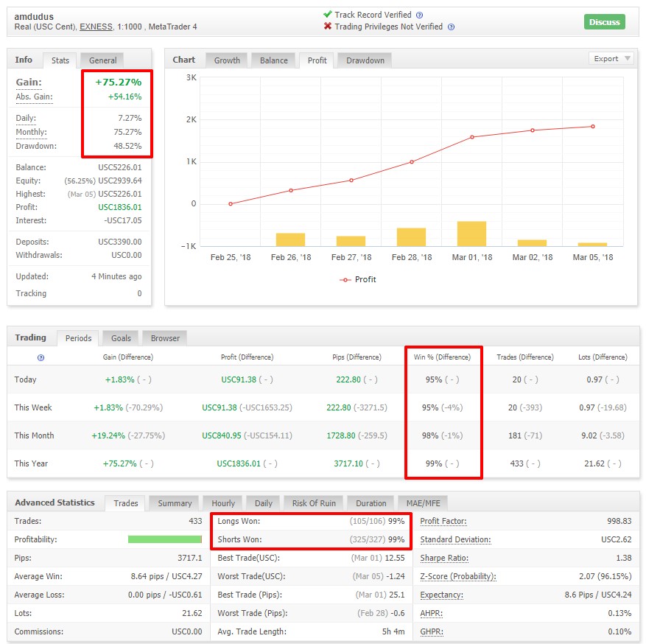Click help icon beside Trading Privileges Not Verified
Screen dimensions: 646x644
[x=451, y=27]
